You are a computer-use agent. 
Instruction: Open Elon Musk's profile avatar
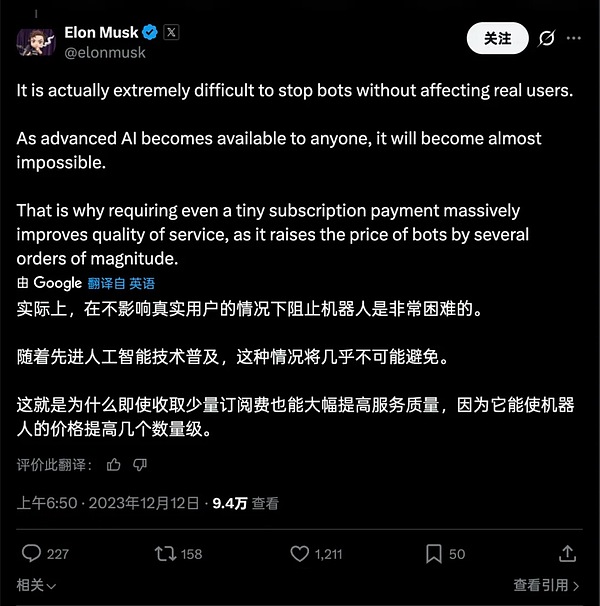pyautogui.click(x=36, y=42)
